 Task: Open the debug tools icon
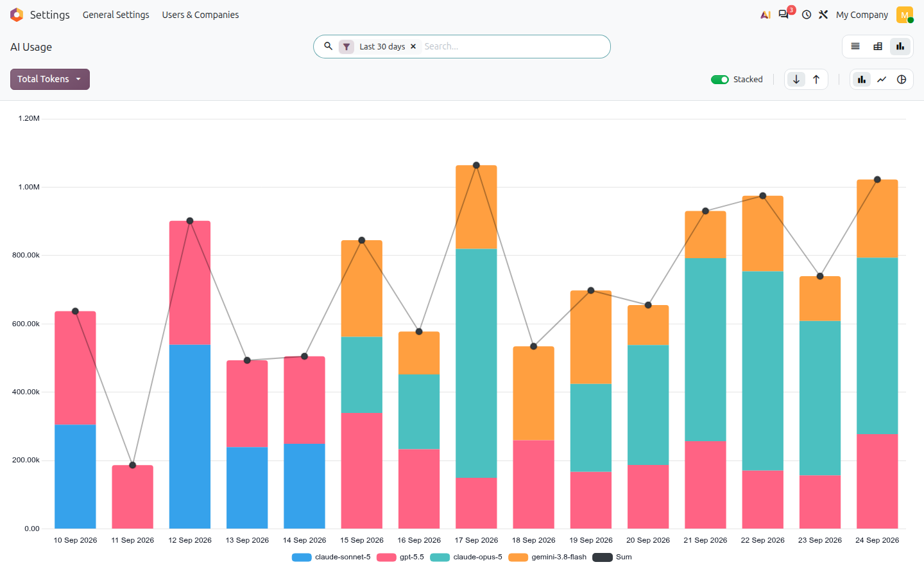tap(823, 15)
